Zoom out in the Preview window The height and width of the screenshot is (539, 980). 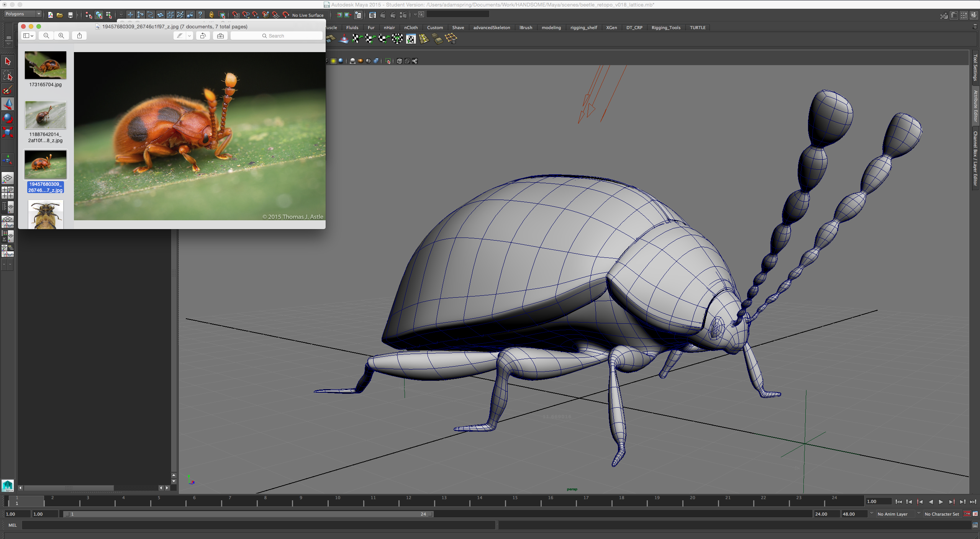46,36
